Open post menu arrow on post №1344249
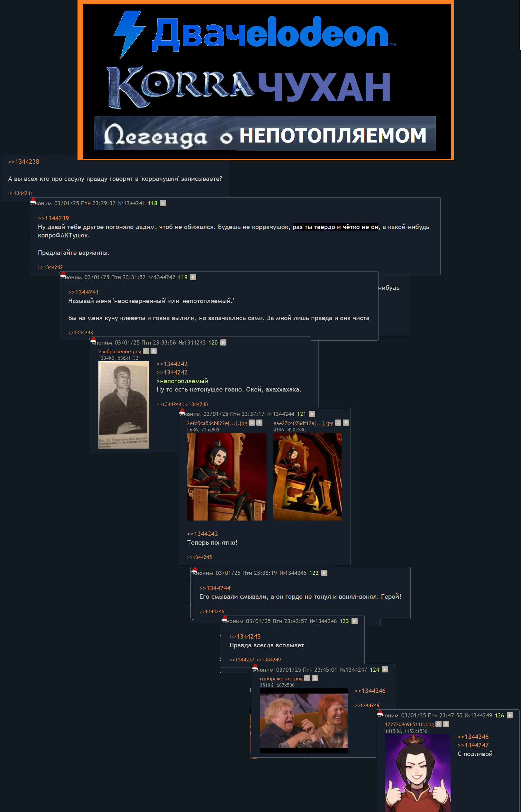This screenshot has width=521, height=812. 510,715
